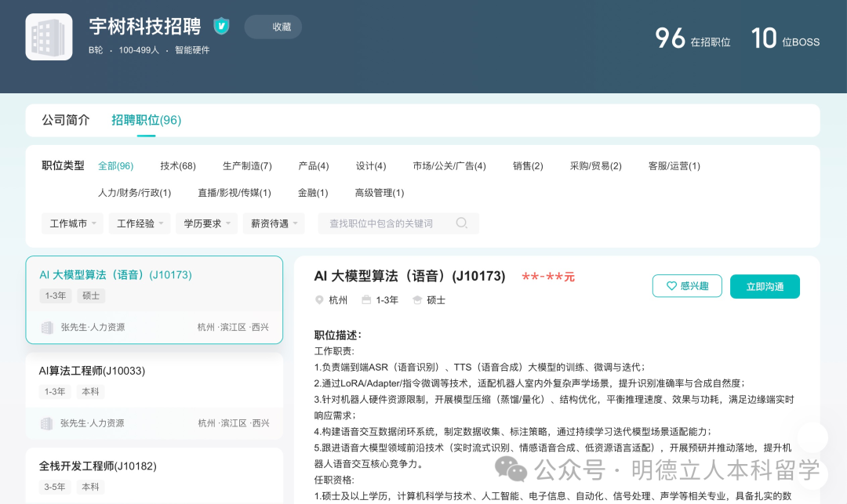The height and width of the screenshot is (504, 847).
Task: Filter by 客服/运营(1) job type
Action: pyautogui.click(x=674, y=165)
